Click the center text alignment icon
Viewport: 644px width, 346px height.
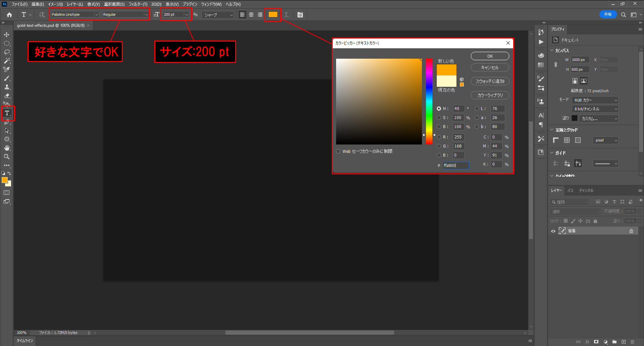click(x=251, y=15)
